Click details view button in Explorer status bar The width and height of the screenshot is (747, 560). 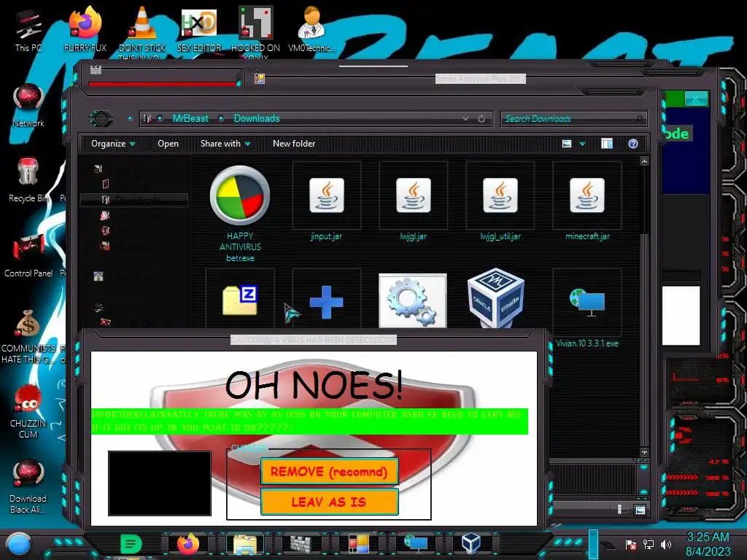[x=620, y=510]
